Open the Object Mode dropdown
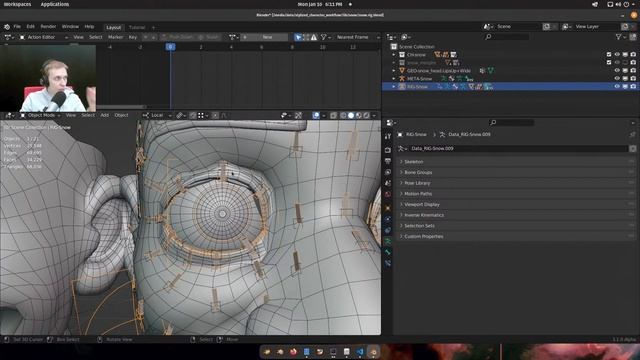 [x=40, y=116]
